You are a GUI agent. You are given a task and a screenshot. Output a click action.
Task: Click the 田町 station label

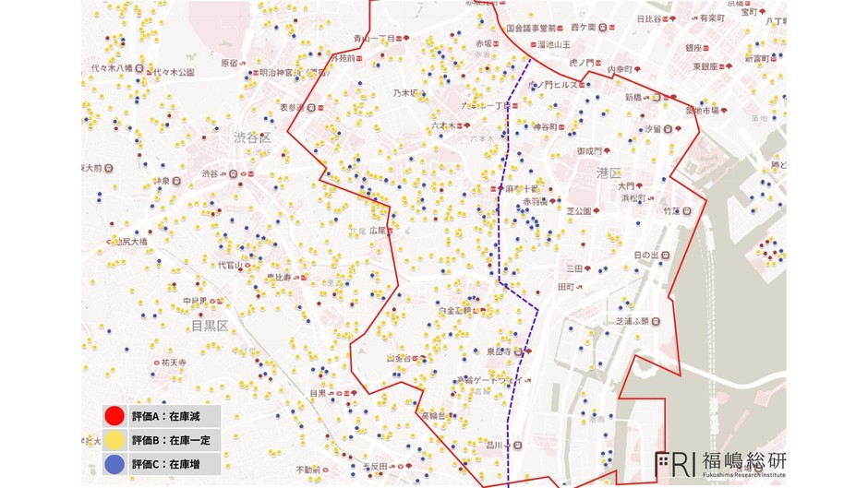tap(566, 287)
